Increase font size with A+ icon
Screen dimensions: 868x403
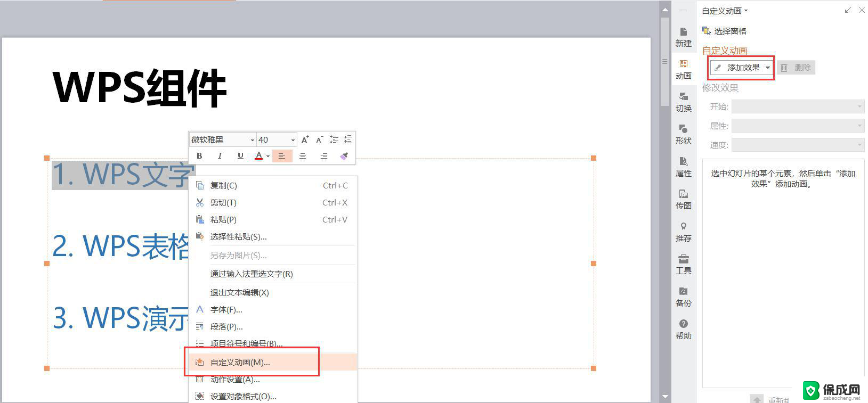click(x=305, y=139)
